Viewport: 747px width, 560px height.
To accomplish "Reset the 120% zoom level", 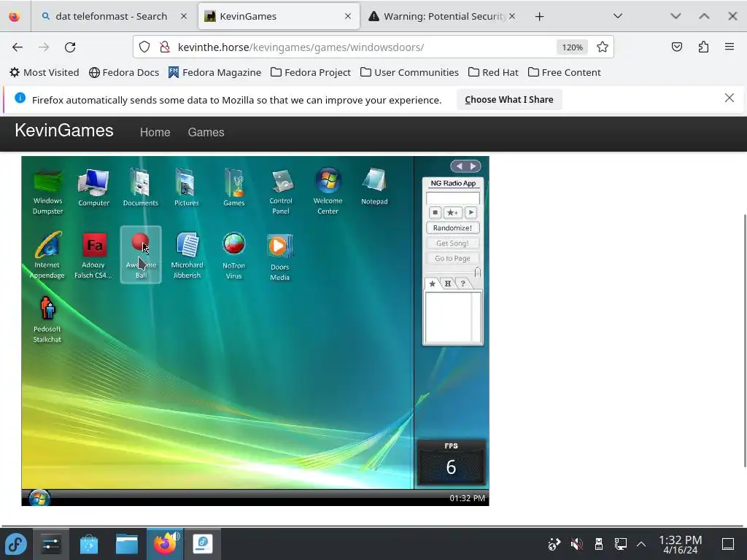I will pos(572,47).
